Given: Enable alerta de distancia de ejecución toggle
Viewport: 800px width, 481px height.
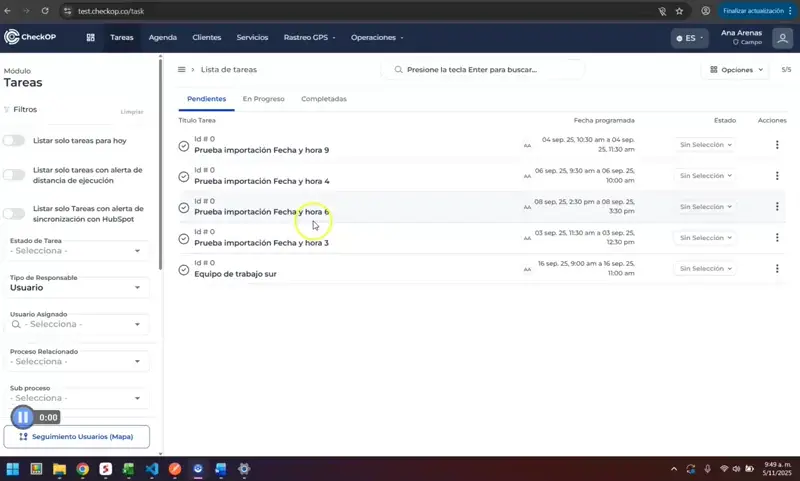Looking at the screenshot, I should (x=14, y=175).
